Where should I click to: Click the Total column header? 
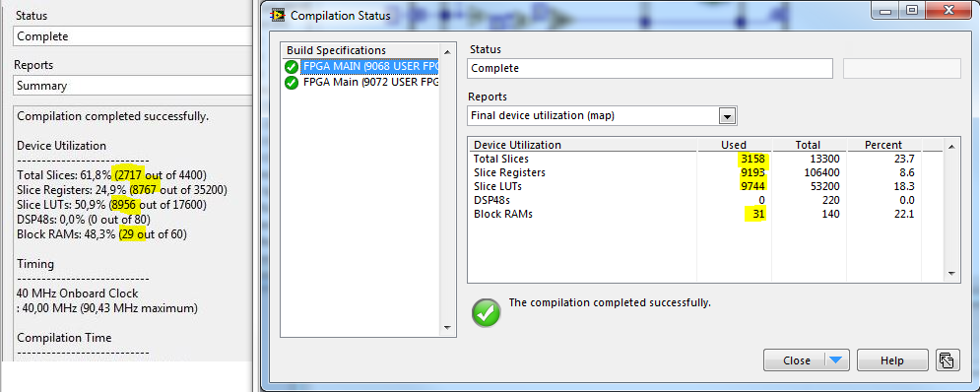pos(808,145)
